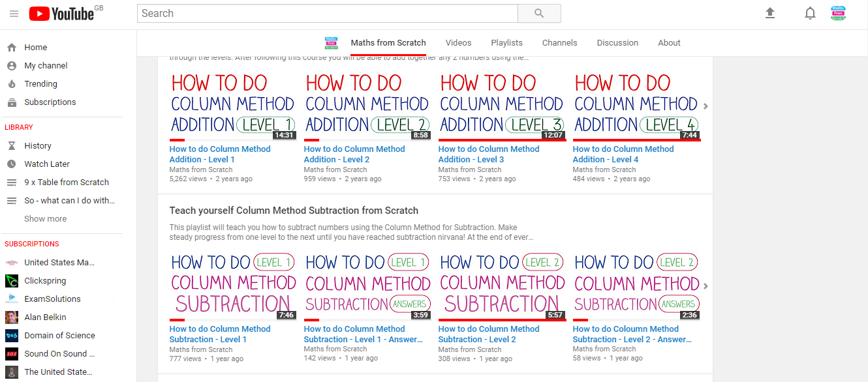The height and width of the screenshot is (382, 868).
Task: Click the YouTube logo
Action: pos(61,14)
